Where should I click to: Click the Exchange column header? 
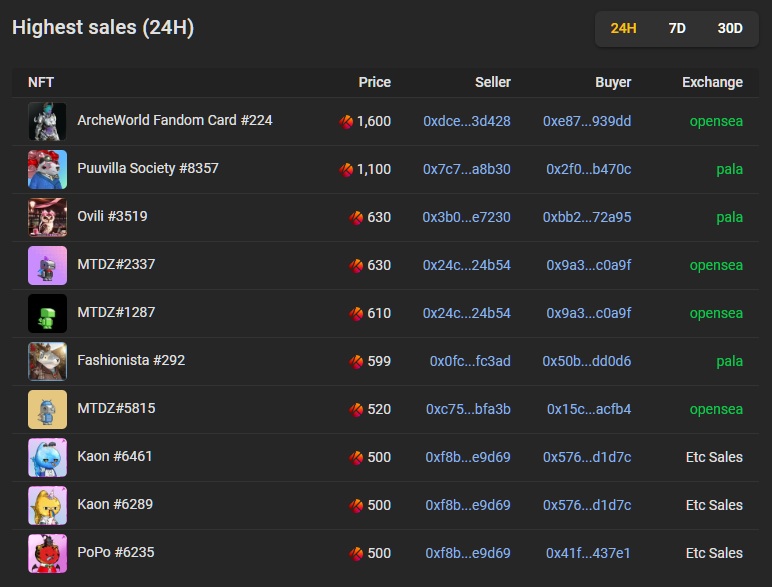712,82
